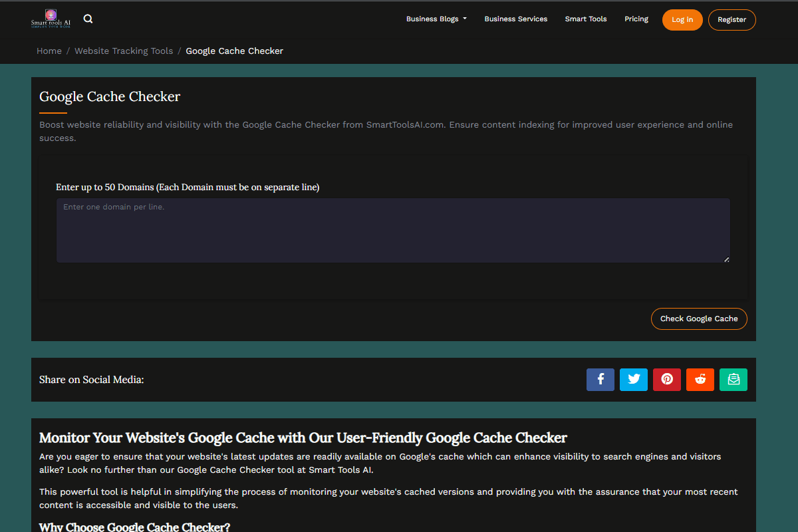Share page on Twitter
The image size is (798, 532).
coord(634,379)
